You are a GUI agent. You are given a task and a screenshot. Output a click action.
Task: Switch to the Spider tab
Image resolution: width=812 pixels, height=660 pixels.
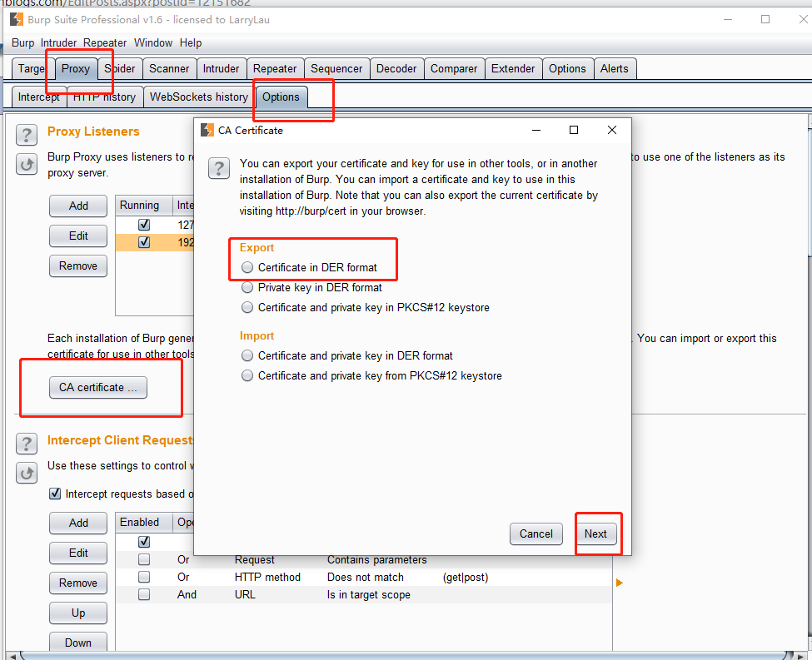pyautogui.click(x=120, y=69)
